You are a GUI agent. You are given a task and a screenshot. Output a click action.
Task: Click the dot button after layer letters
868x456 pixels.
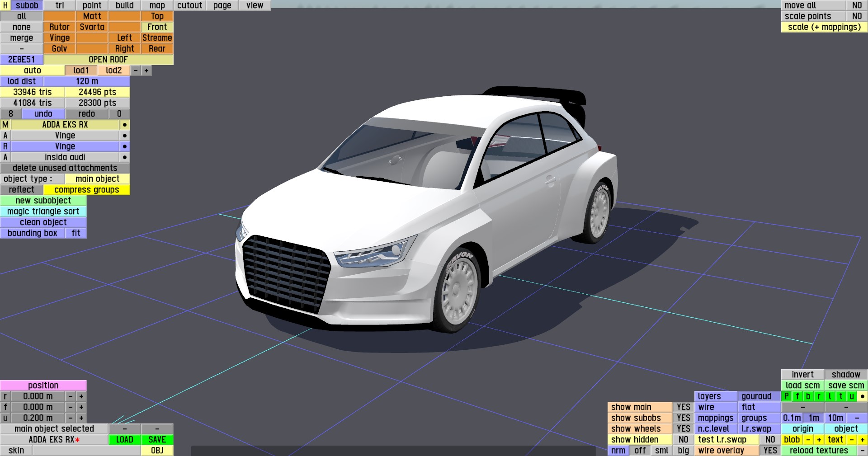[863, 396]
